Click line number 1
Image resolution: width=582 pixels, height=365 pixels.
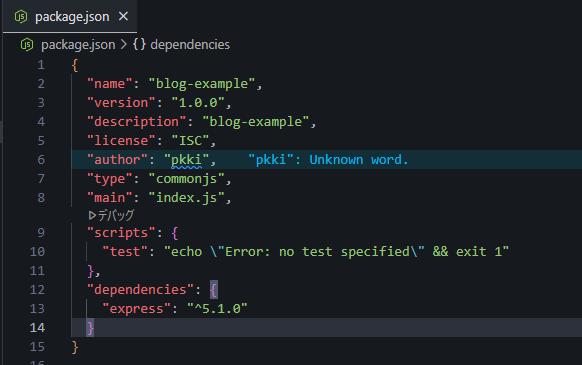pos(41,65)
